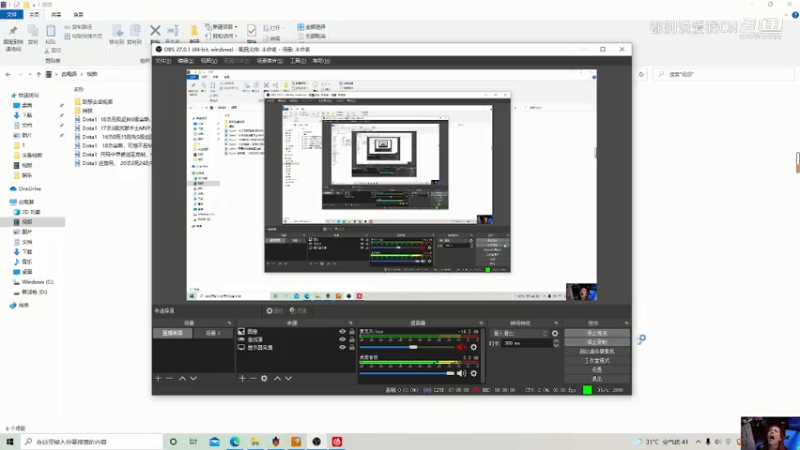Viewport: 800px width, 450px height.
Task: Click the Copy to icon in Explorer ribbon
Action: point(135,34)
